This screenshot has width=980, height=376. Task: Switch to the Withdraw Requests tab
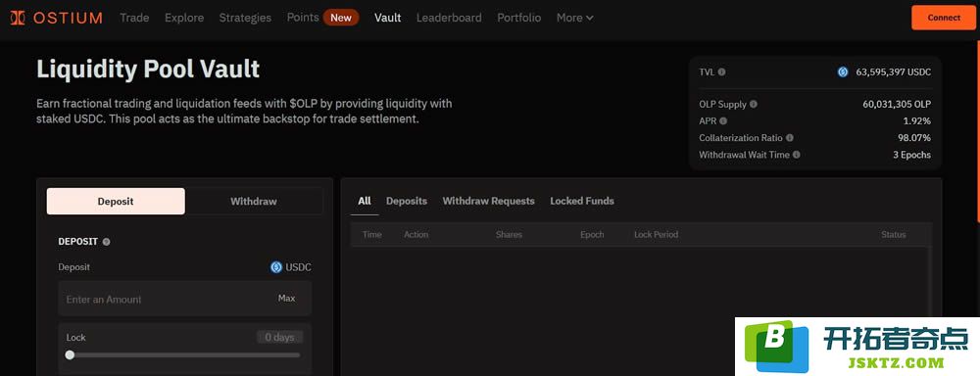click(488, 201)
